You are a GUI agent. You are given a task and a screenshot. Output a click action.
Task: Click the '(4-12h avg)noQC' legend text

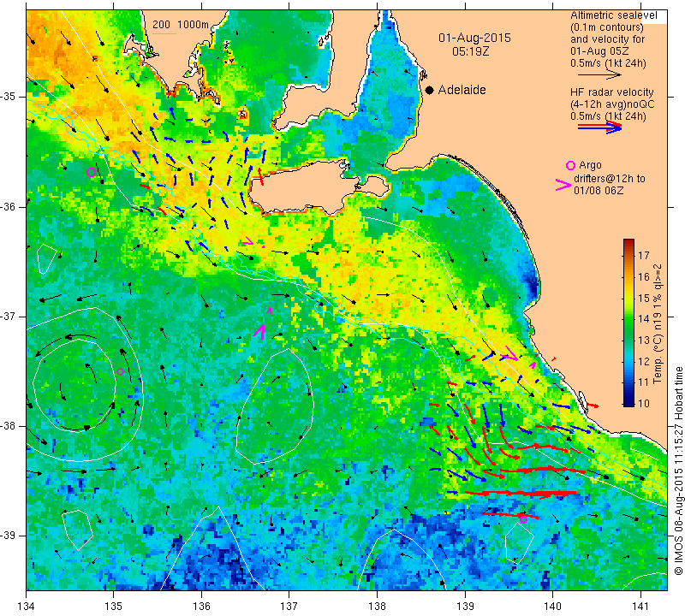point(612,104)
